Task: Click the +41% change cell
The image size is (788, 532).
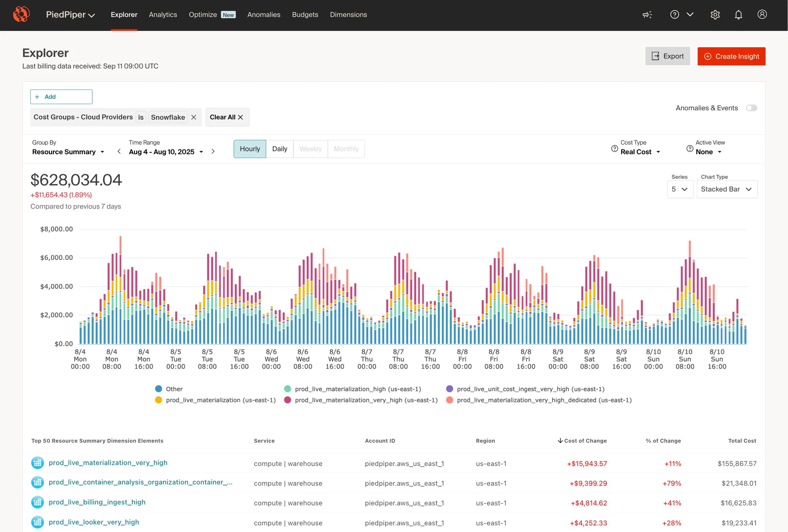Action: (x=672, y=503)
